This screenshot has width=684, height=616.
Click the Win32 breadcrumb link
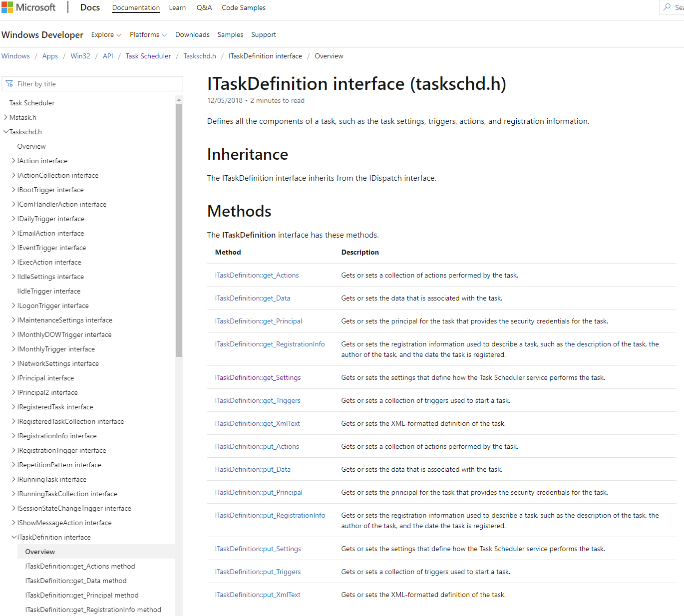click(80, 56)
